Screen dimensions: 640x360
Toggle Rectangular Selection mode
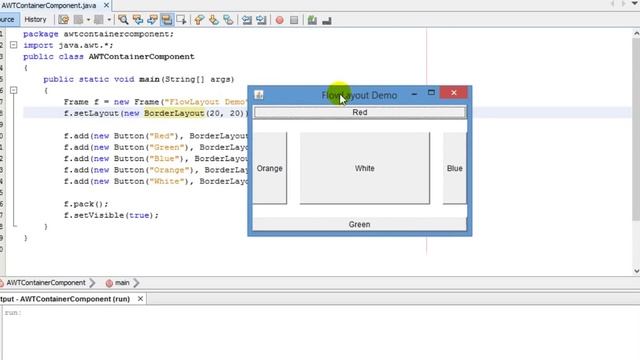coord(181,20)
